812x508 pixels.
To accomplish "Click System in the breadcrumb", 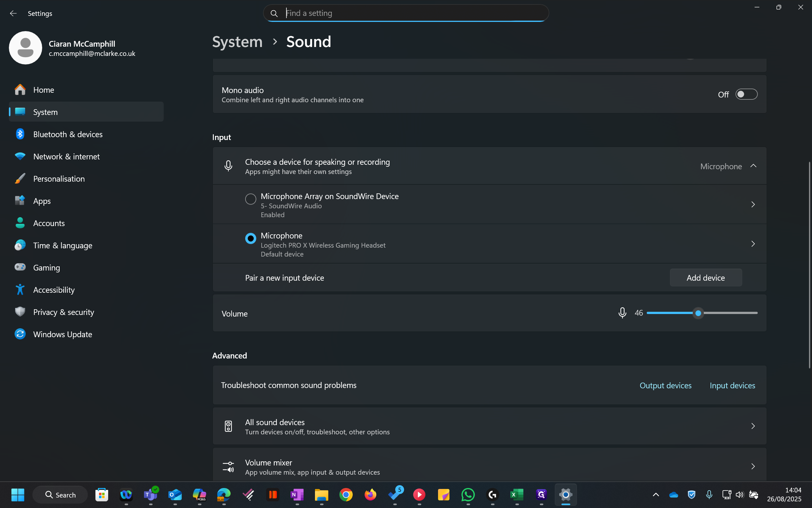I will pyautogui.click(x=237, y=42).
